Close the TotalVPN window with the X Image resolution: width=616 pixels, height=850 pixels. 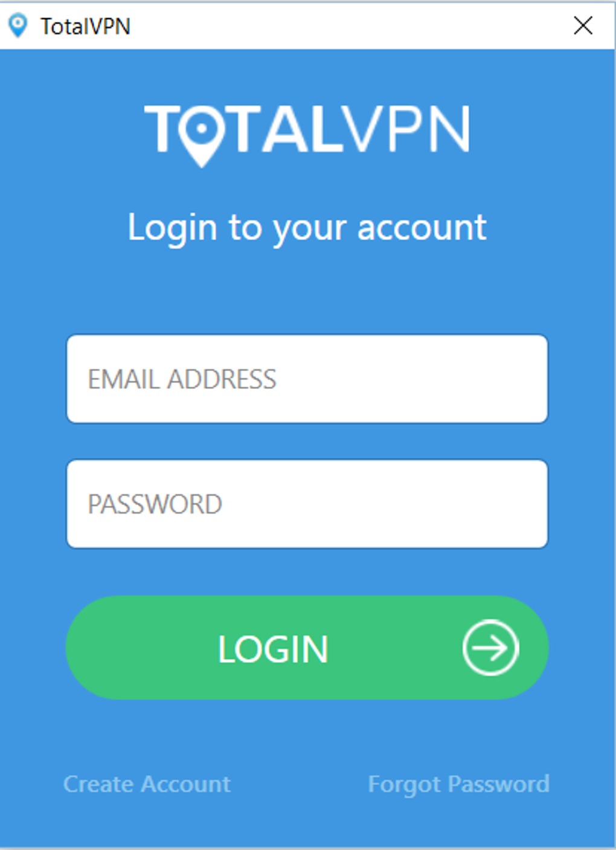point(583,25)
